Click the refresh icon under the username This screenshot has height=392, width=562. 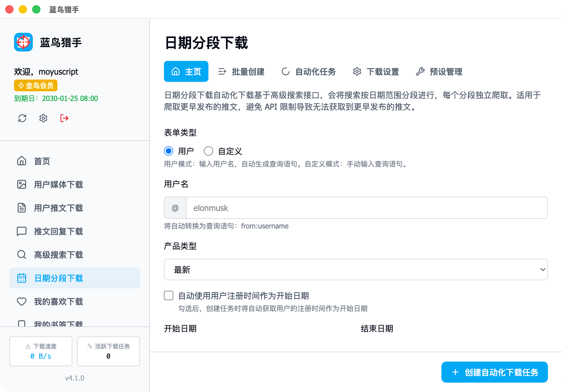tap(22, 118)
